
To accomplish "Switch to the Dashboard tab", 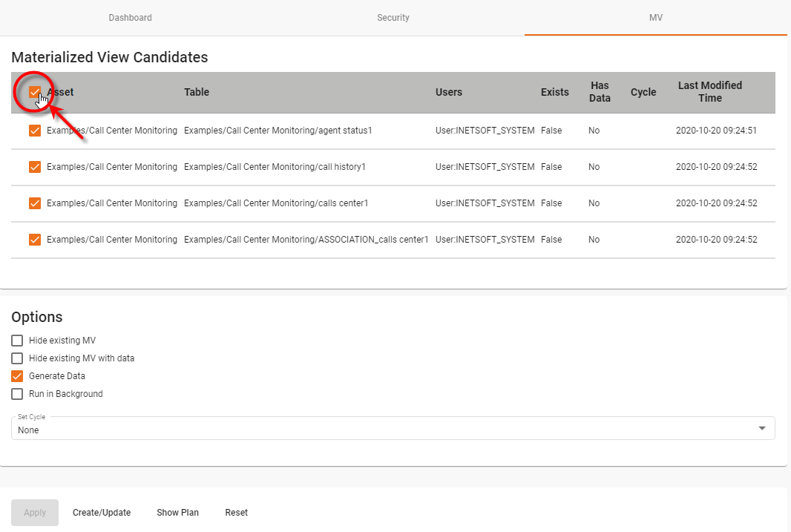I will point(130,17).
